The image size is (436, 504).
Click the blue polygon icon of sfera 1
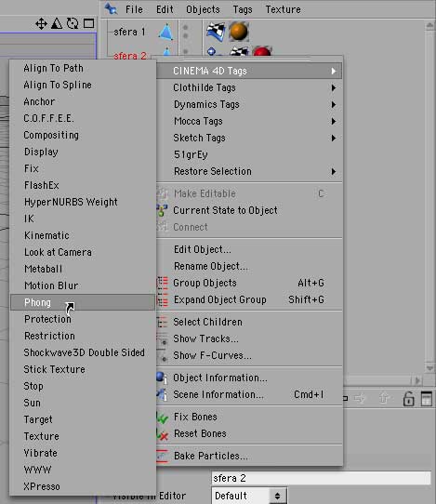[x=166, y=33]
